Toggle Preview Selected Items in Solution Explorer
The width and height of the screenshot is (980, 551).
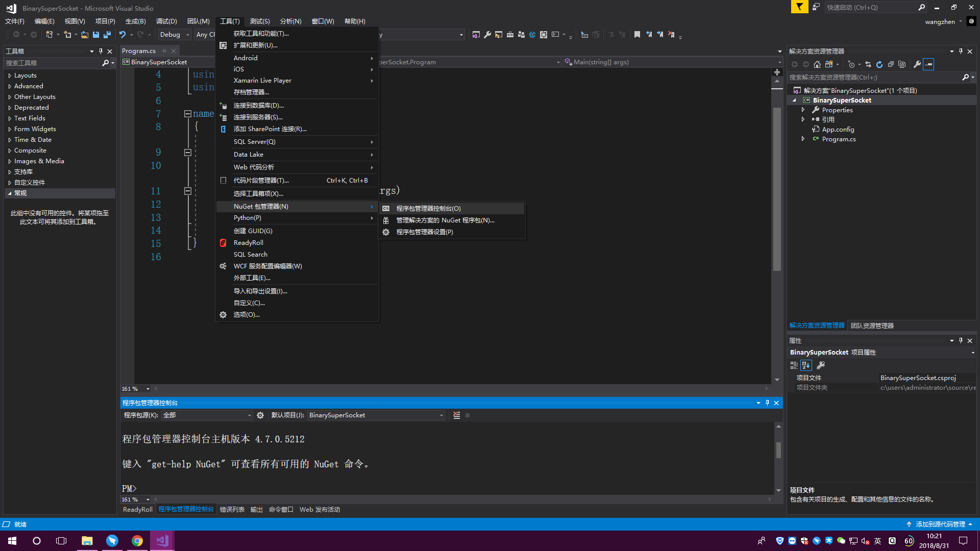(x=928, y=64)
